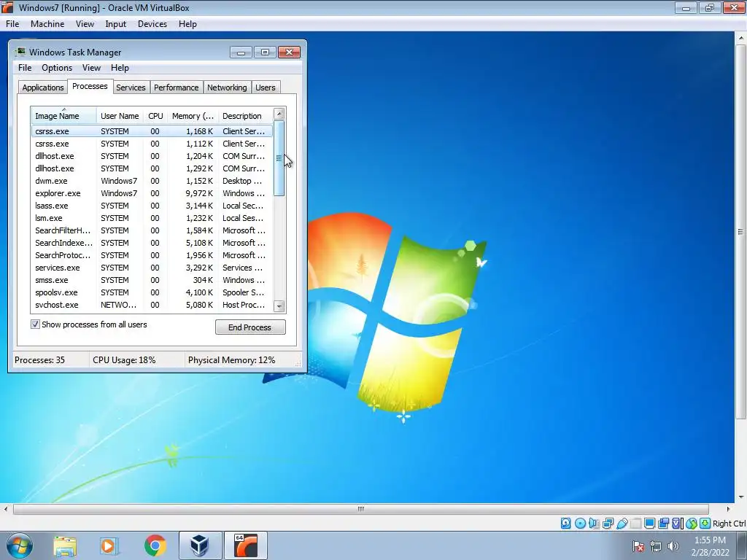Open VirtualBox Devices menu
This screenshot has height=560, width=747.
[152, 24]
